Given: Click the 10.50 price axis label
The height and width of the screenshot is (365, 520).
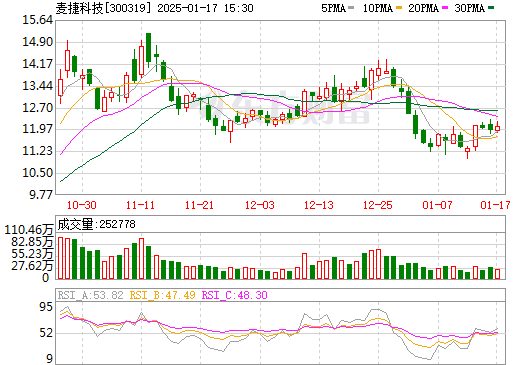Looking at the screenshot, I should pos(37,173).
